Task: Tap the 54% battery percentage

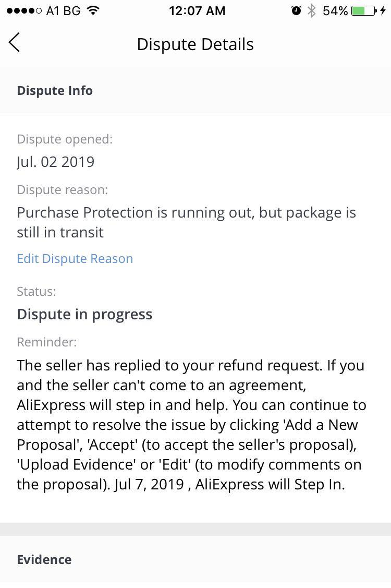Action: 335,11
